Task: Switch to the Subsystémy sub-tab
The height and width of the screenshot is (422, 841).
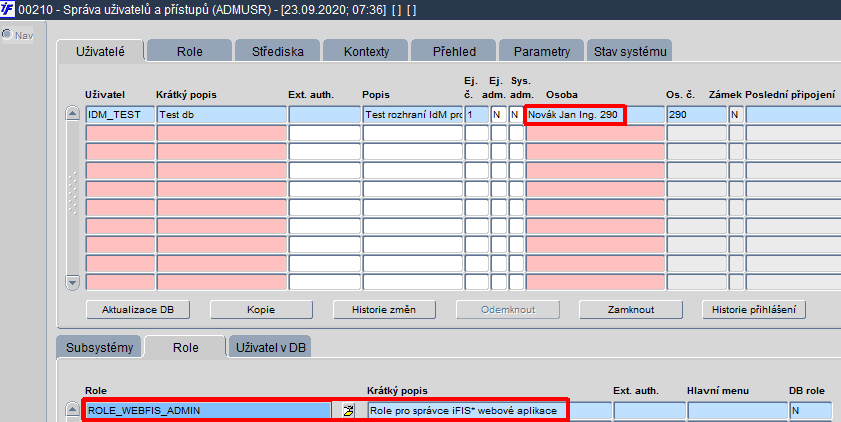Action: pos(100,347)
